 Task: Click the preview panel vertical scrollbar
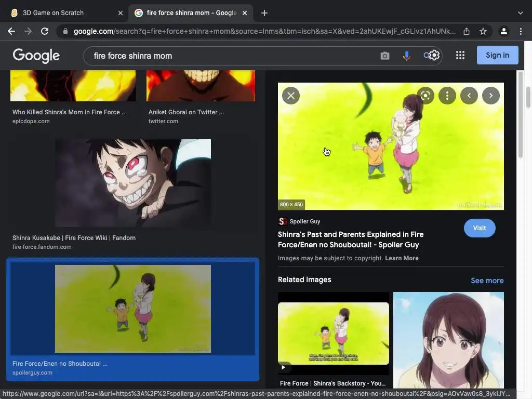point(520,115)
